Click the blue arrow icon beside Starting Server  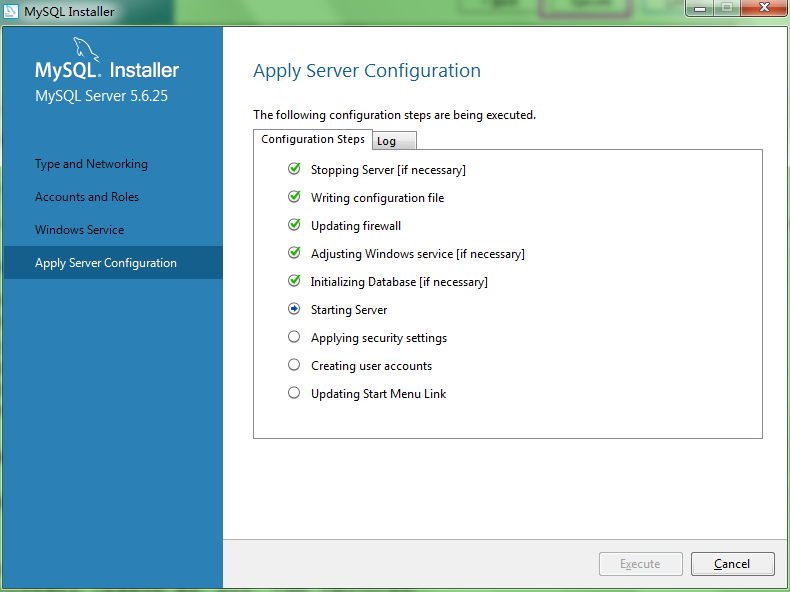tap(294, 308)
